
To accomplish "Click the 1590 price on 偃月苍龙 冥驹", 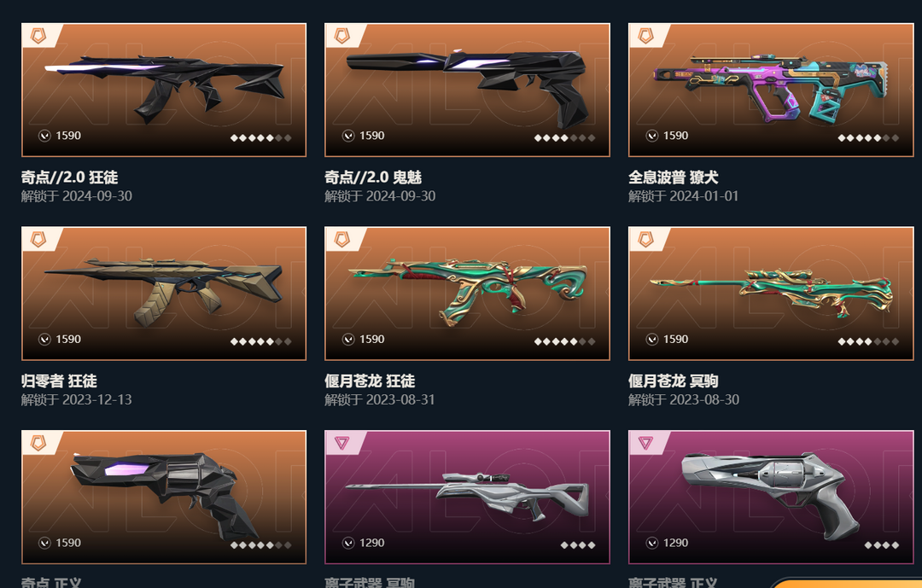I will click(675, 340).
